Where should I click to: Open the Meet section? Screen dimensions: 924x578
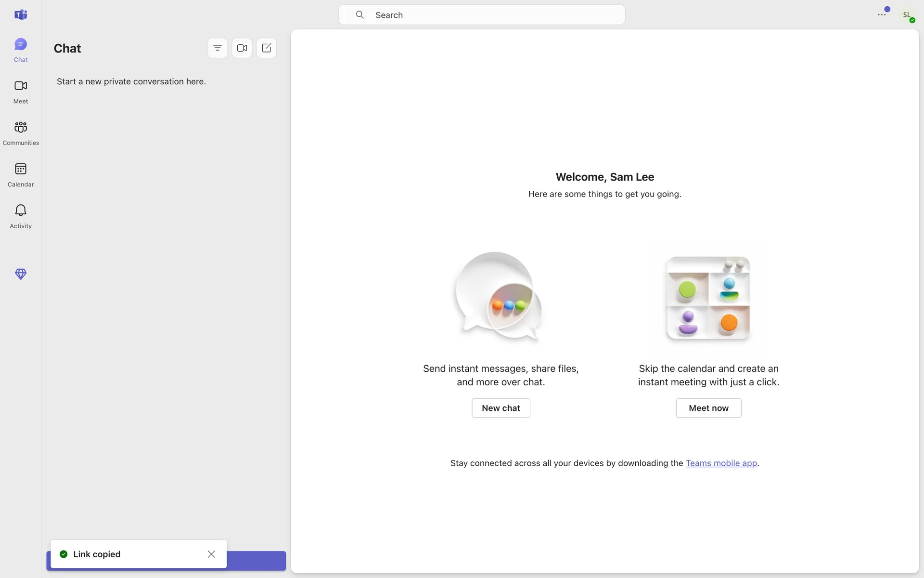pos(21,92)
